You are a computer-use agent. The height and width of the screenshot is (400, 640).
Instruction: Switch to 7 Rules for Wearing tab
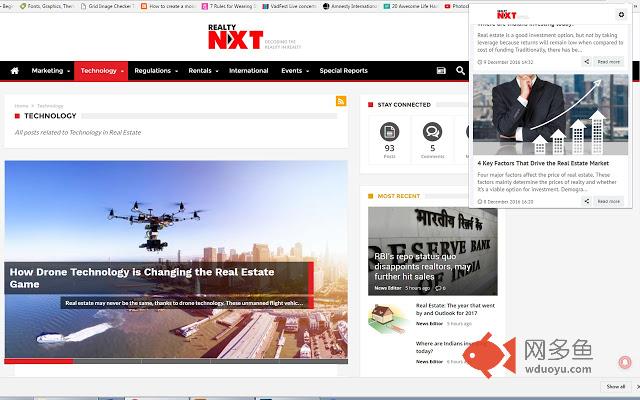[228, 6]
